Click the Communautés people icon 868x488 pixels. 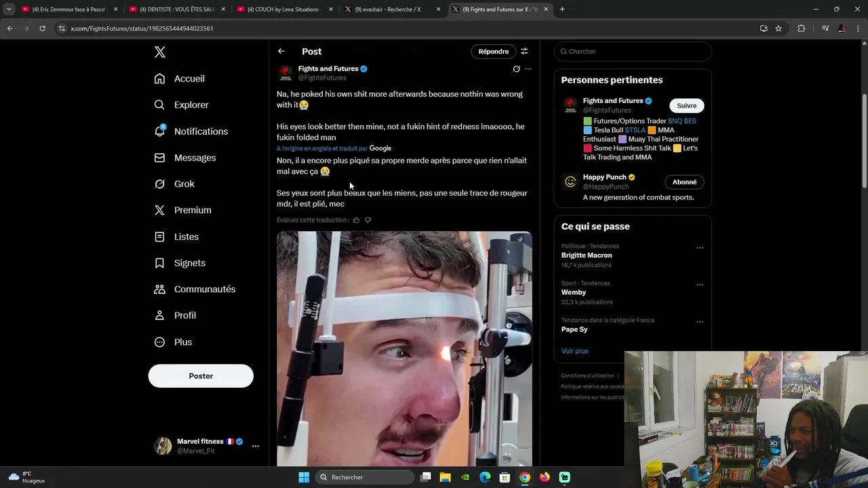tap(159, 289)
